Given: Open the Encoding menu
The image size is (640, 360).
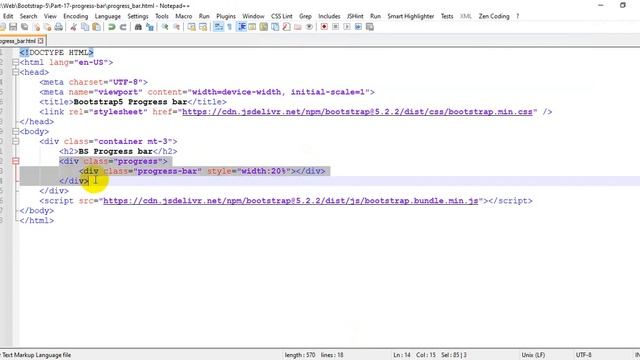Looking at the screenshot, I should [76, 16].
